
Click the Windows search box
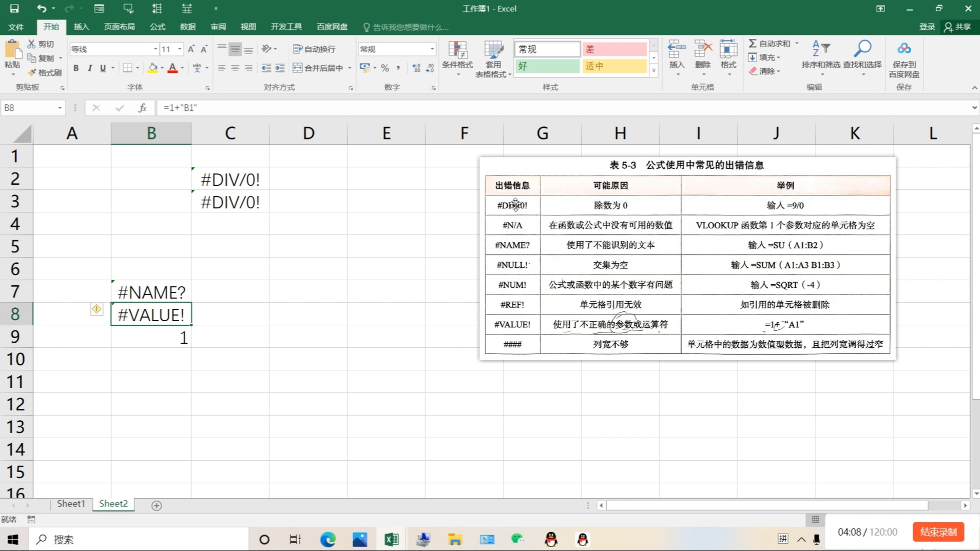click(139, 539)
